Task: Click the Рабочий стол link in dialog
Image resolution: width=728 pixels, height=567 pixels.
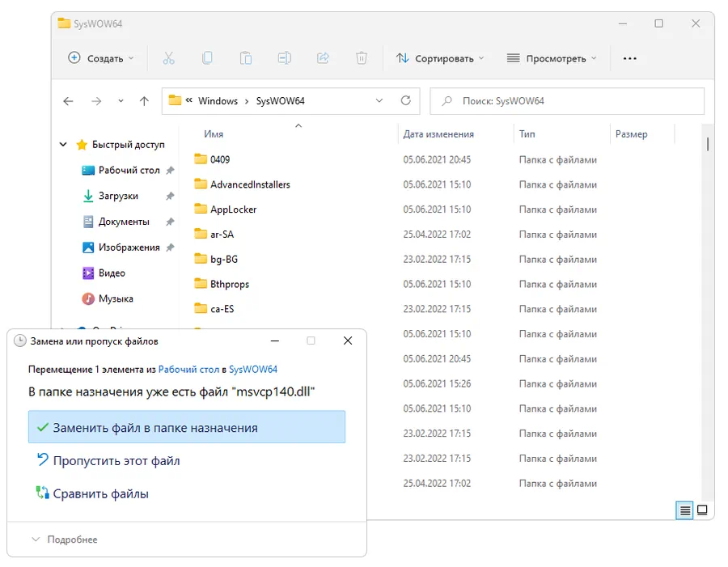Action: tap(188, 369)
